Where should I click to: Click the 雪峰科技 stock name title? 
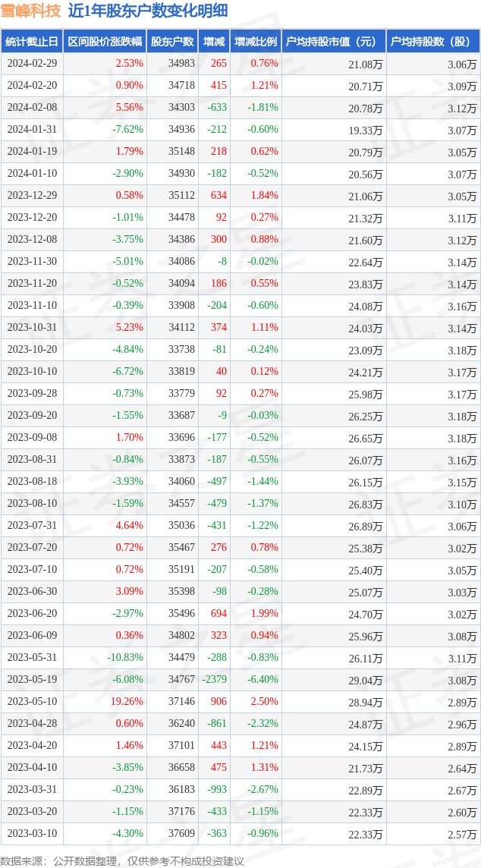31,11
